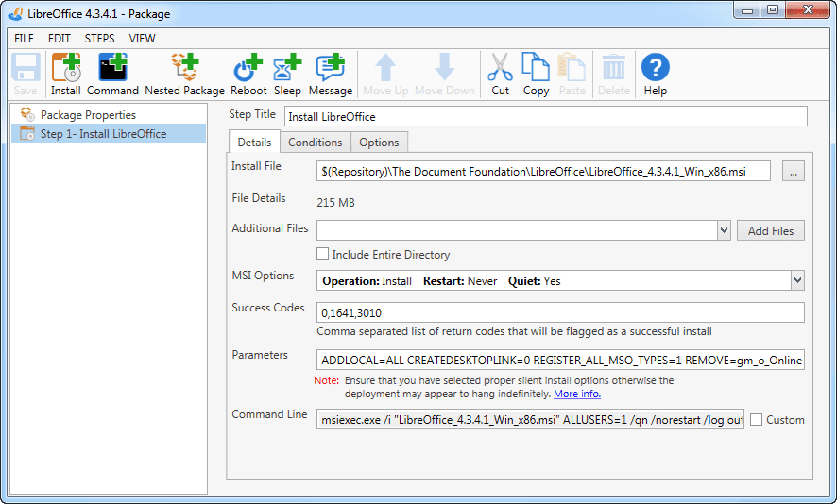Copy the selected step

(x=536, y=75)
